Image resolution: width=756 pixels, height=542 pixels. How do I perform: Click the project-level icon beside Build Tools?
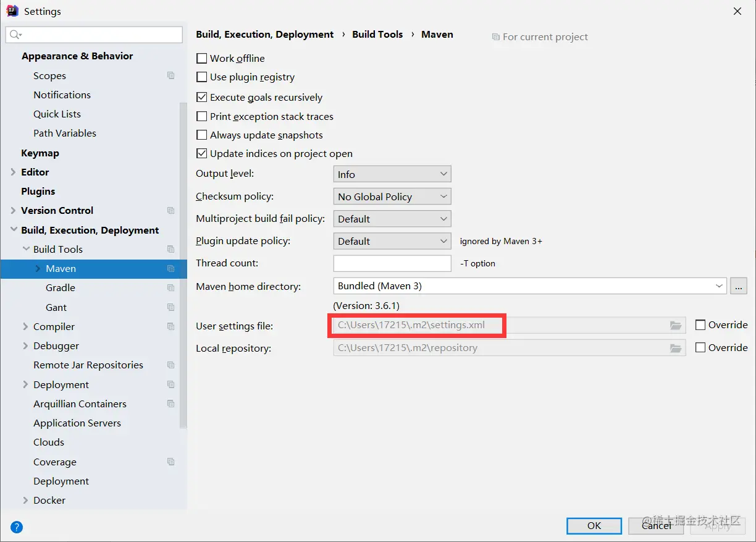(171, 249)
